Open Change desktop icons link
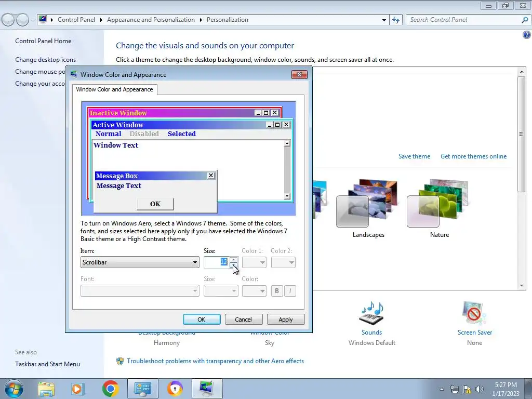This screenshot has width=532, height=399. (x=46, y=60)
